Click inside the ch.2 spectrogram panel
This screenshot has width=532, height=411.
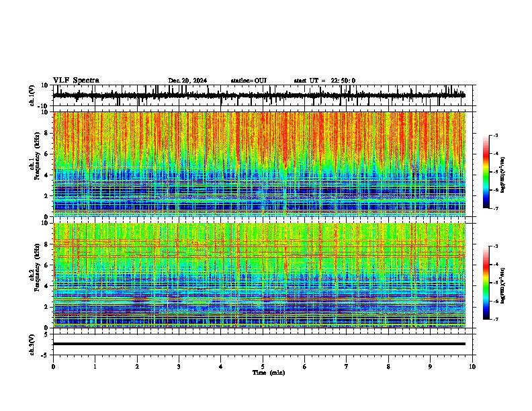259,275
